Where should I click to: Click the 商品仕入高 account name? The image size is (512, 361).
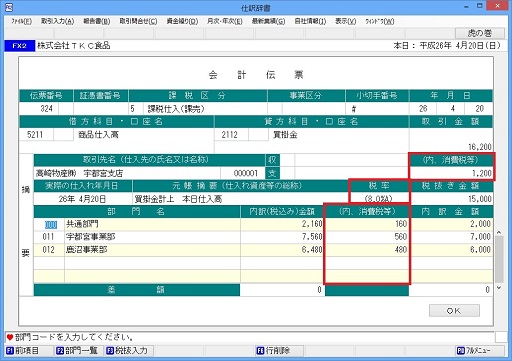(98, 135)
